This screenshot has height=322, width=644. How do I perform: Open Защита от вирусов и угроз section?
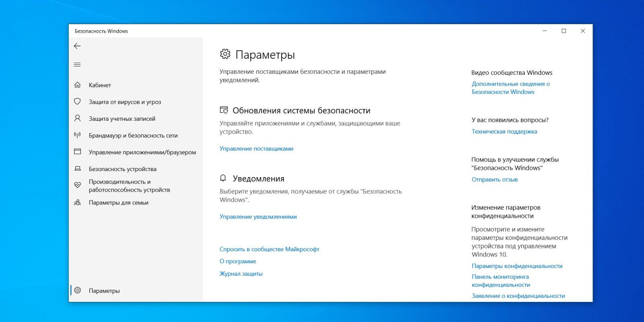pyautogui.click(x=125, y=102)
